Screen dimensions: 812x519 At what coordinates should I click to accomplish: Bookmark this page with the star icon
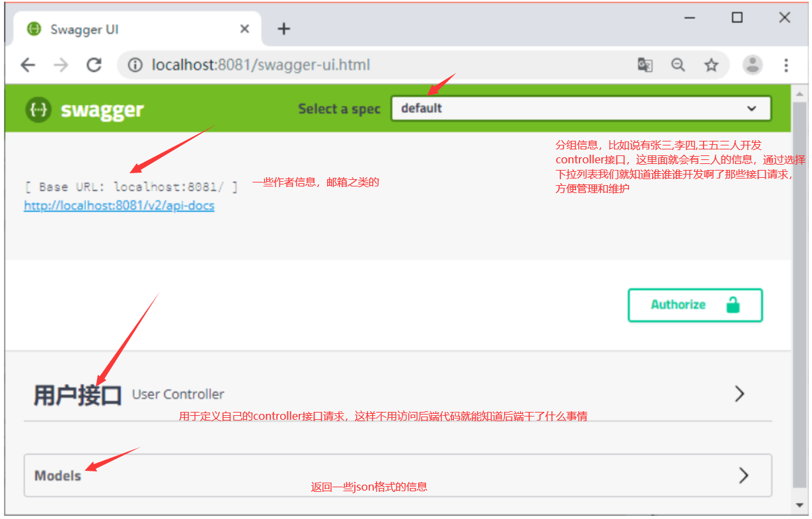tap(711, 65)
